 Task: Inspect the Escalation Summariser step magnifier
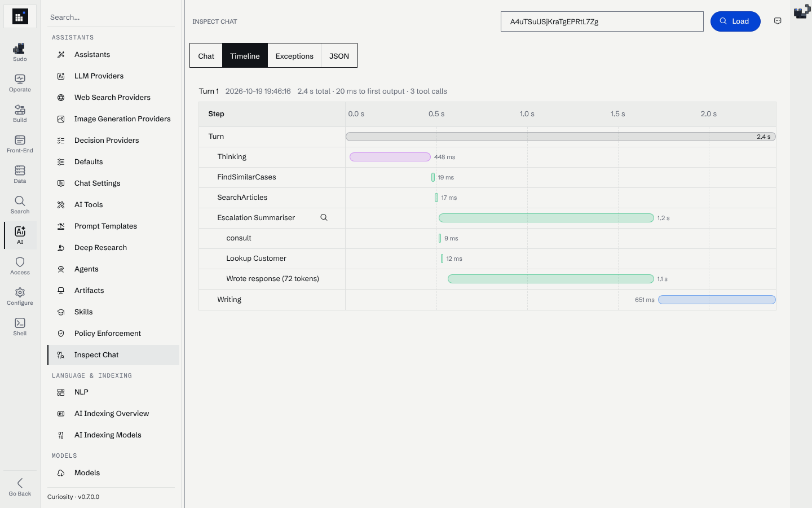(324, 217)
